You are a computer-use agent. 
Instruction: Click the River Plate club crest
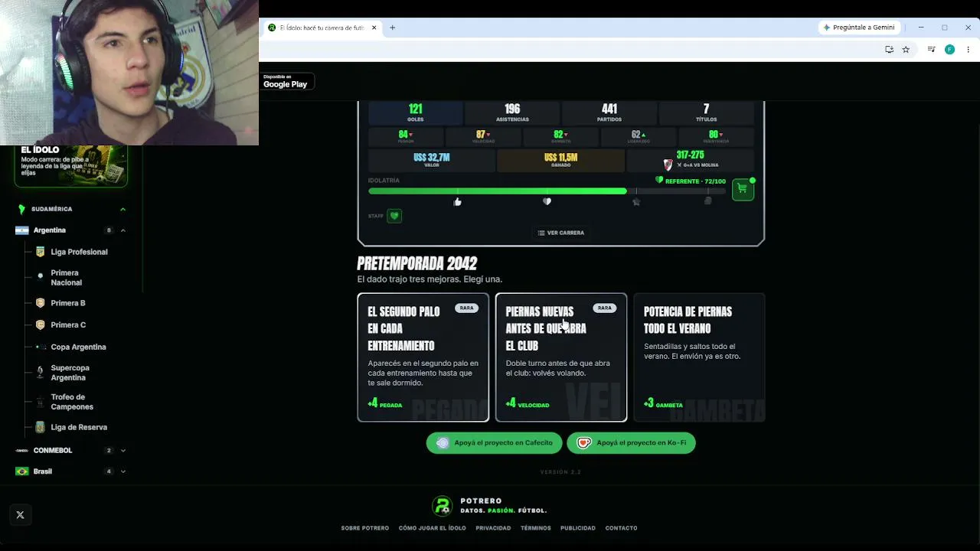(x=668, y=165)
